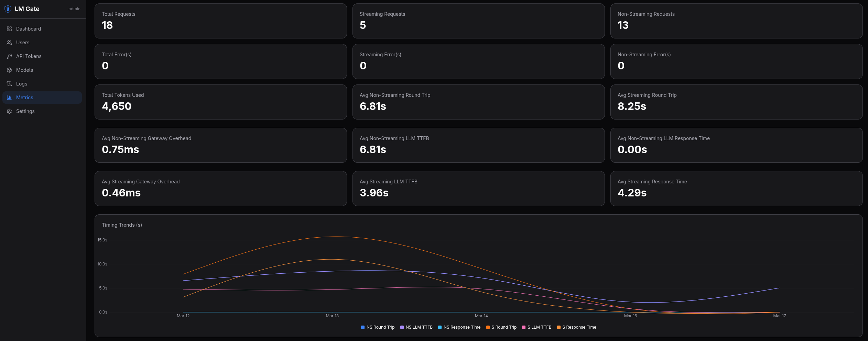
Task: Toggle the S LLM TTFB legend entry
Action: (537, 327)
